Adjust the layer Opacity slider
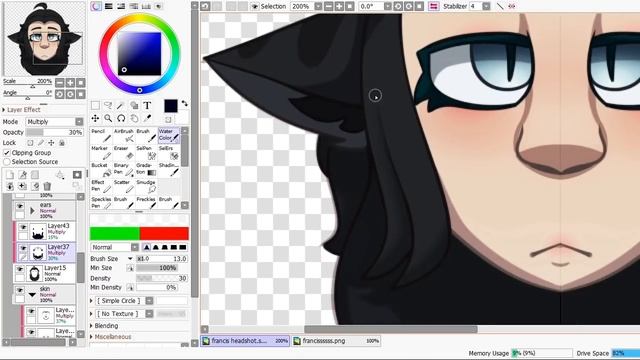Image resolution: width=640 pixels, height=360 pixels. point(55,132)
